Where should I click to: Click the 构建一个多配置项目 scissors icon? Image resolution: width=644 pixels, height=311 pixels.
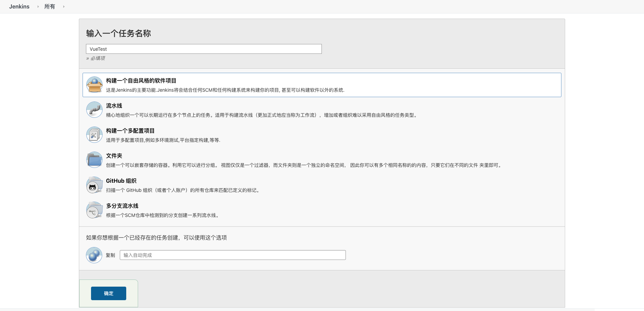tap(94, 135)
